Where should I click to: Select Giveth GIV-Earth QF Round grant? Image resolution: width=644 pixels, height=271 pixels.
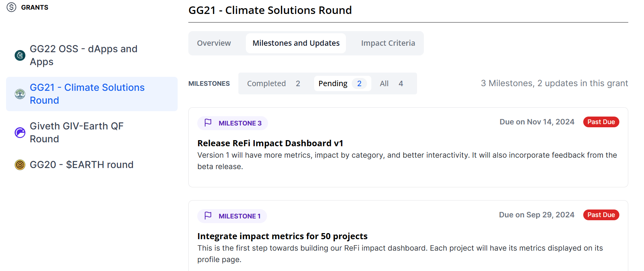76,133
